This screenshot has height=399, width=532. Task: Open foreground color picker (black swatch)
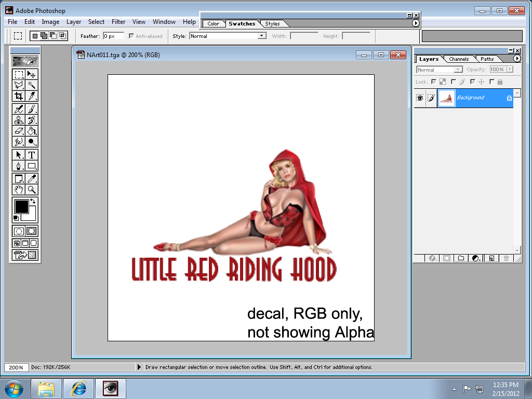(21, 207)
